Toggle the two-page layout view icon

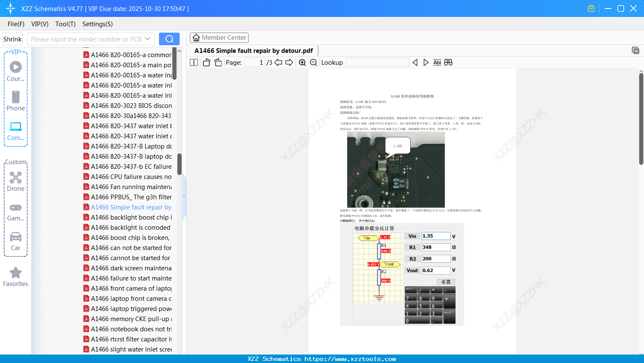tap(194, 63)
